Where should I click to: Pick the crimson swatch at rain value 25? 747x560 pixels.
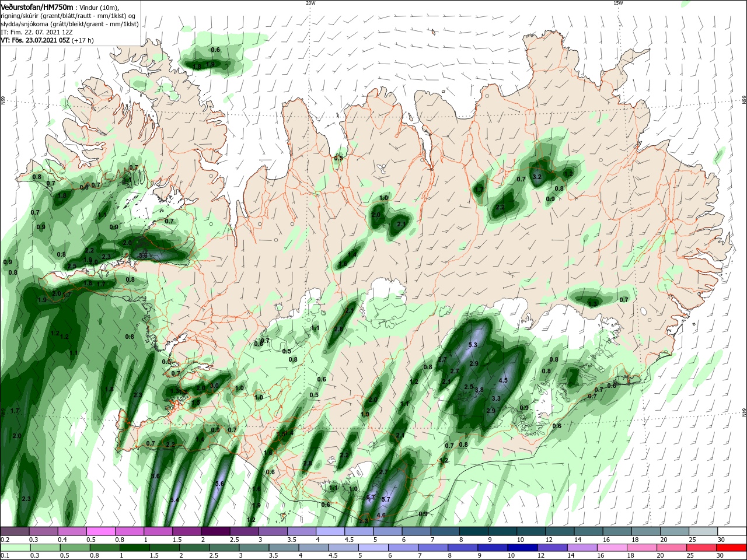pos(703,547)
